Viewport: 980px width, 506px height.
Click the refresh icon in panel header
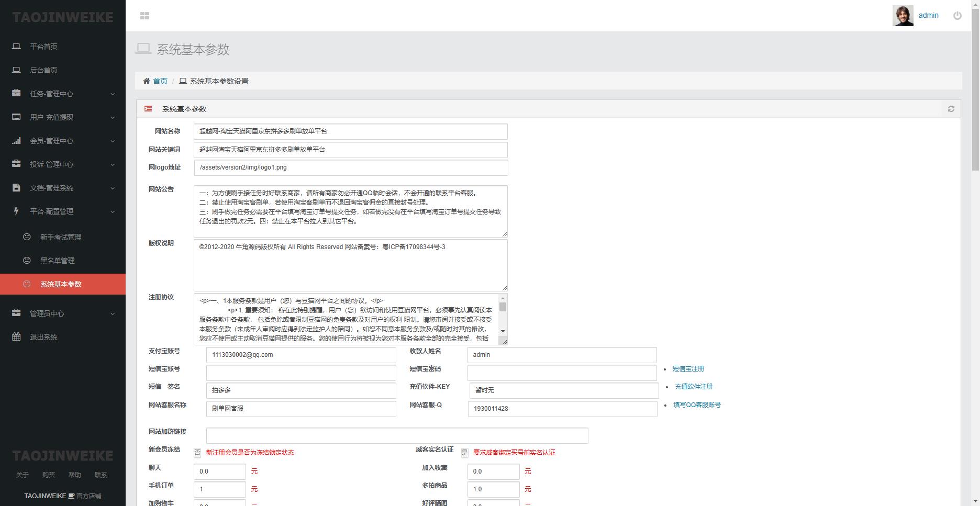click(x=951, y=109)
